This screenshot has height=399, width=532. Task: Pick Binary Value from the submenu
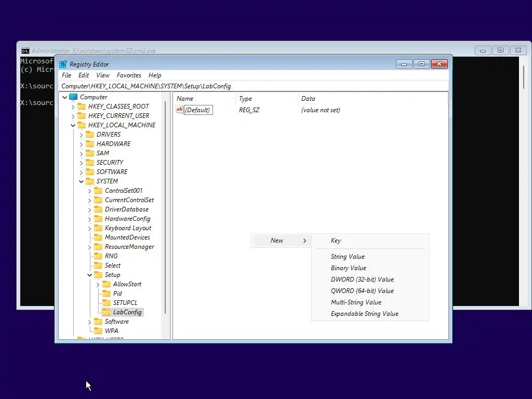[x=370, y=268]
